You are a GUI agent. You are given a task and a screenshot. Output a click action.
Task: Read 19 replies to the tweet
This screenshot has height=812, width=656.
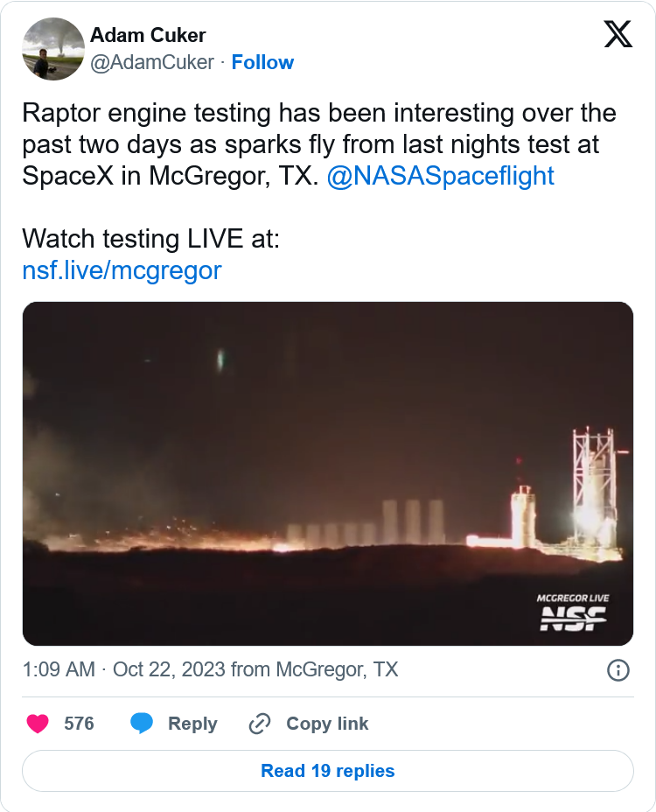tap(327, 771)
